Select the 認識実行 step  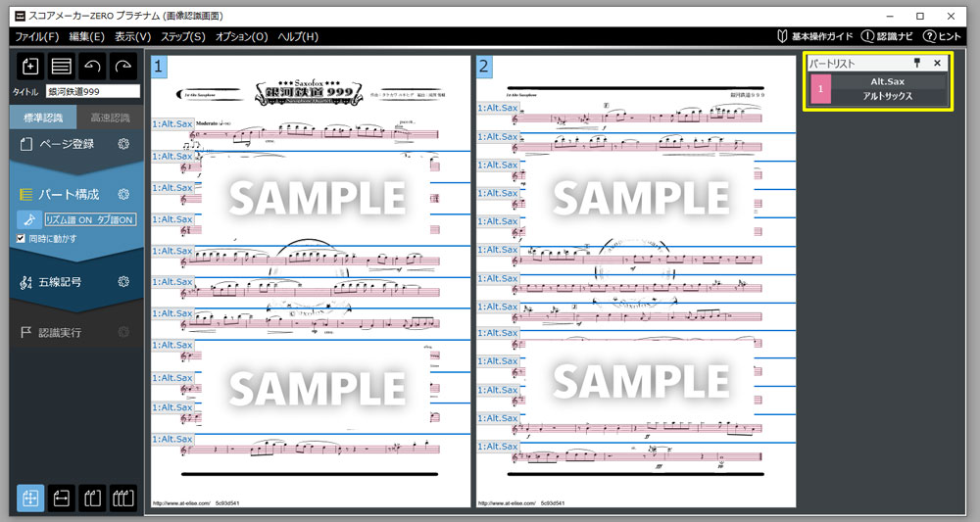[60, 332]
